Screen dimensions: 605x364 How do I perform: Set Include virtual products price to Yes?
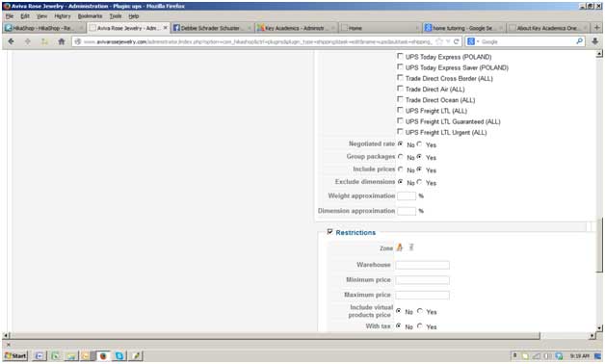tap(420, 311)
